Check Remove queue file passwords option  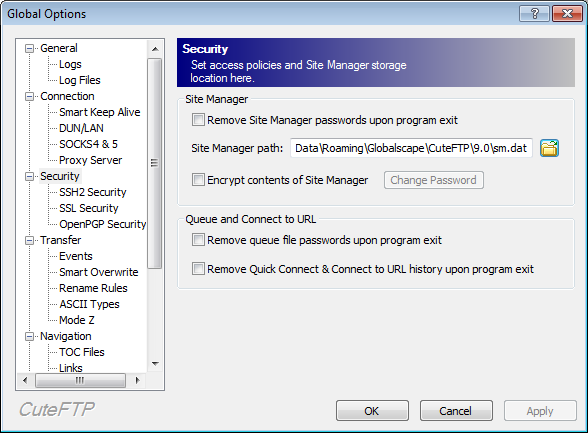click(198, 240)
